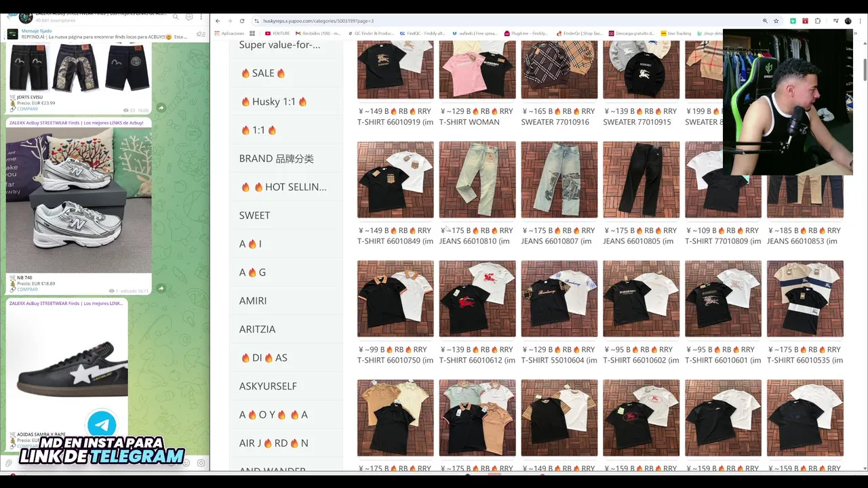Open SWEATER 77010916 album
Viewport: 868px width, 488px height.
[559, 69]
